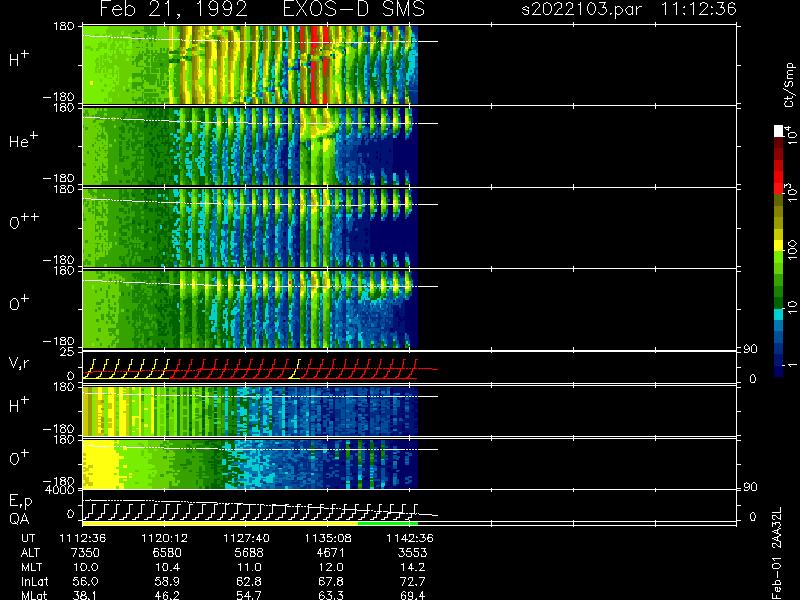Select the UT value '1120:12'
This screenshot has width=800, height=600.
pyautogui.click(x=164, y=538)
